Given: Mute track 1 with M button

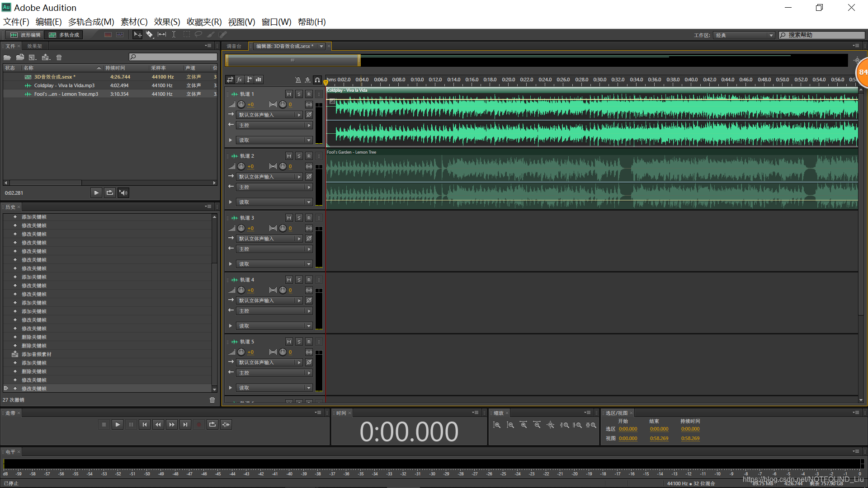Looking at the screenshot, I should tap(289, 94).
